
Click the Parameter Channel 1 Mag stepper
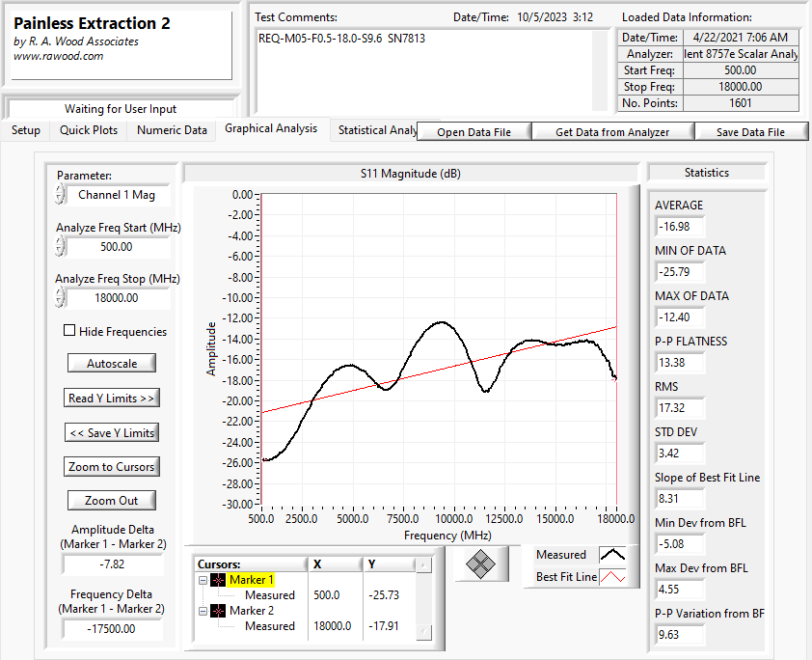60,195
